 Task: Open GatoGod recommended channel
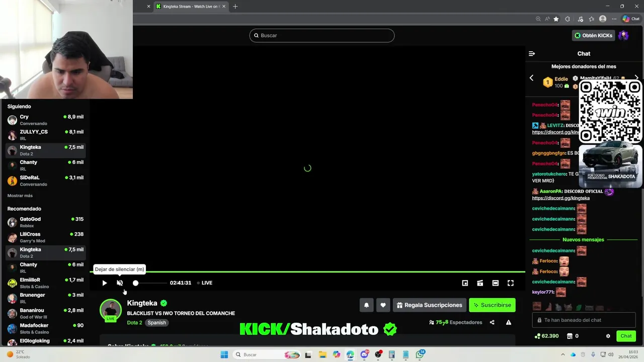(x=45, y=222)
